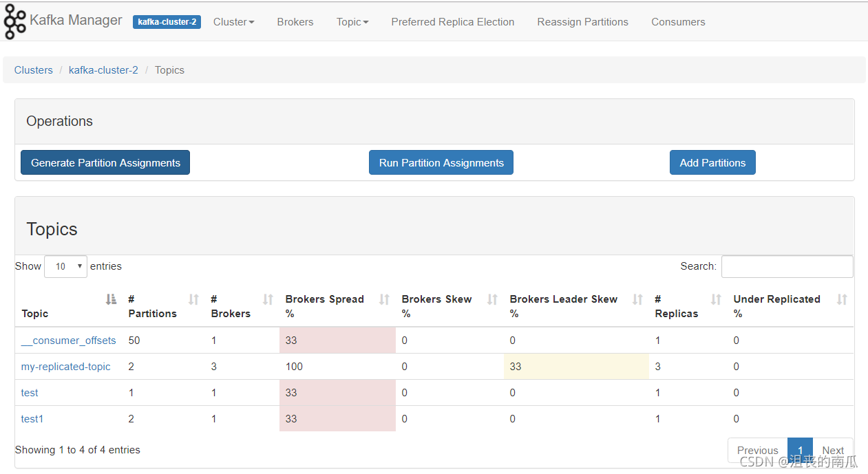The image size is (868, 474).
Task: Click the kafka-cluster-2 badge in navbar
Action: coord(167,22)
